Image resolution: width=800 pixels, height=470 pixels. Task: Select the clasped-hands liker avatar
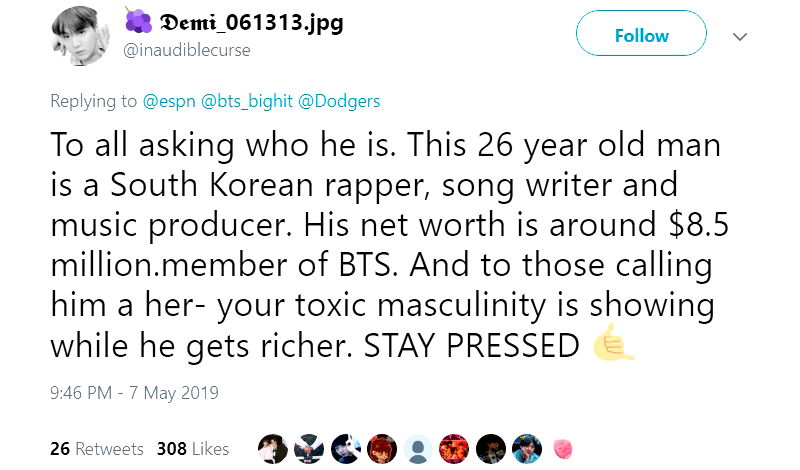coord(308,447)
